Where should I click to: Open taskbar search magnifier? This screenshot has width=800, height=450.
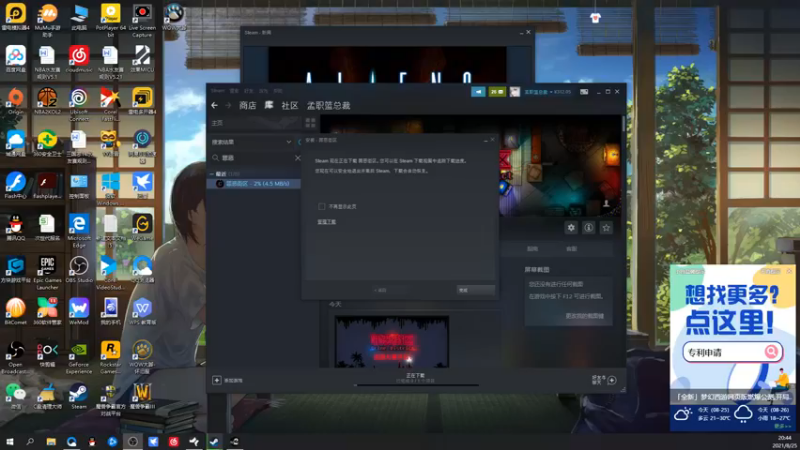tap(30, 441)
